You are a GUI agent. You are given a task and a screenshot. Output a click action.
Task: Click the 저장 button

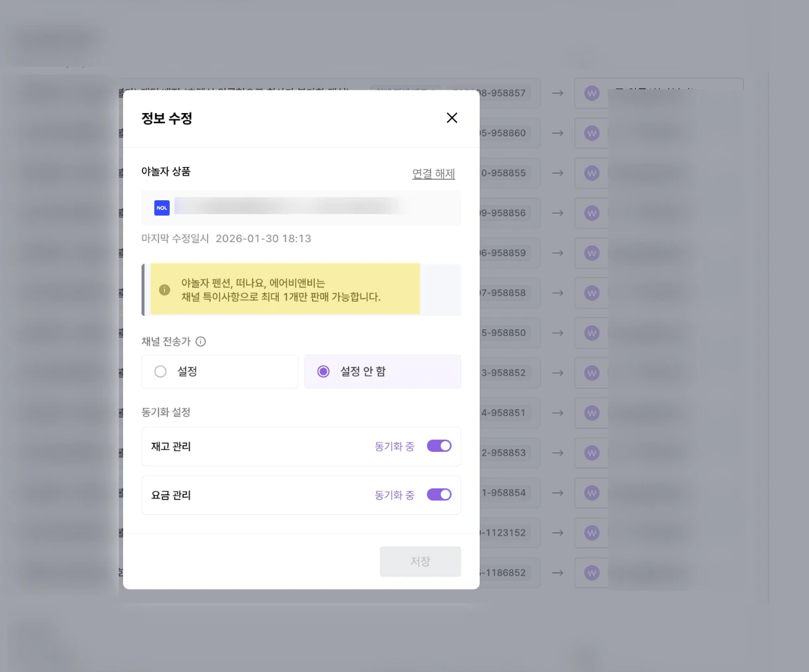click(x=420, y=562)
